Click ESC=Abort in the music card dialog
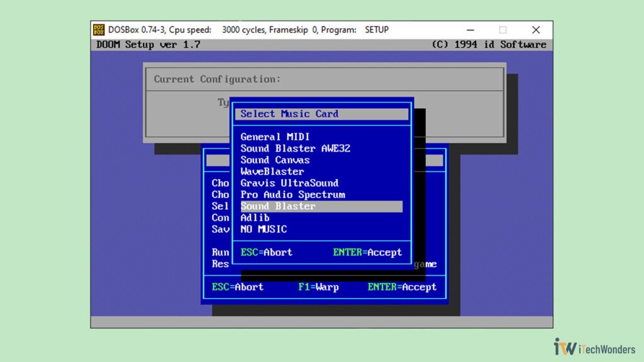The width and height of the screenshot is (644, 362). click(x=265, y=252)
